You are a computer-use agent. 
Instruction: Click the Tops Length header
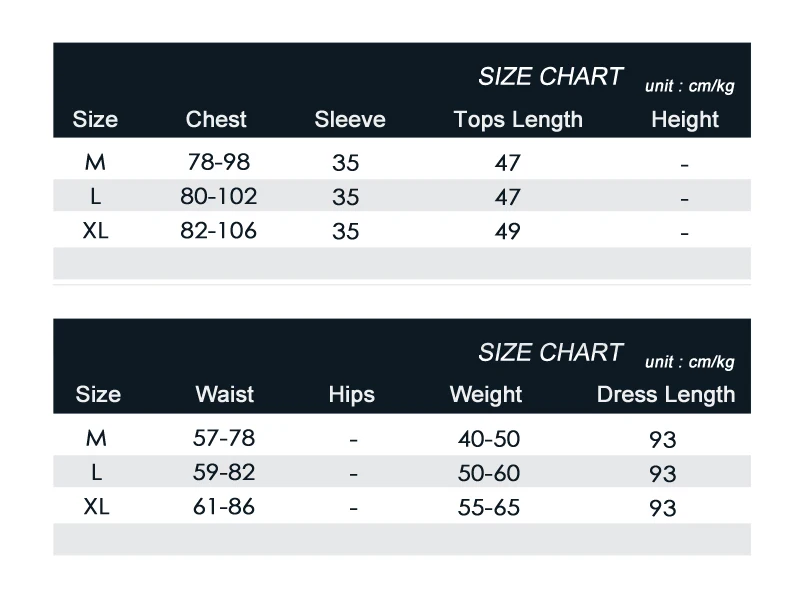[518, 120]
